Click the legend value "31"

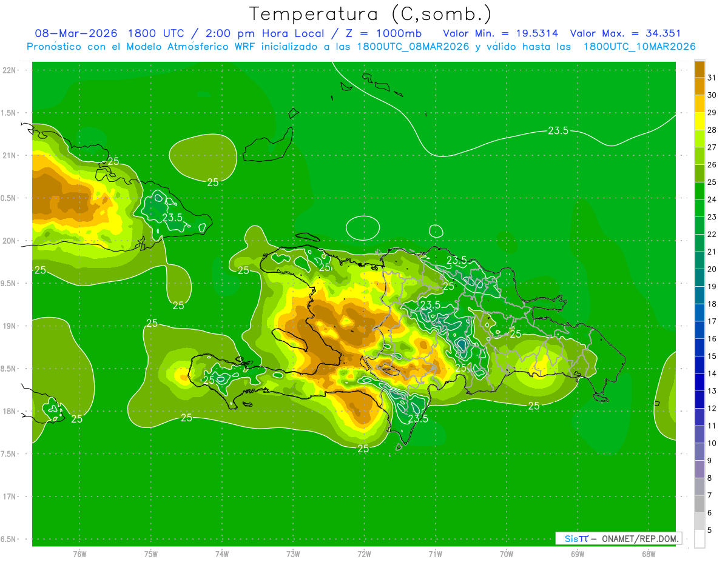tap(712, 78)
